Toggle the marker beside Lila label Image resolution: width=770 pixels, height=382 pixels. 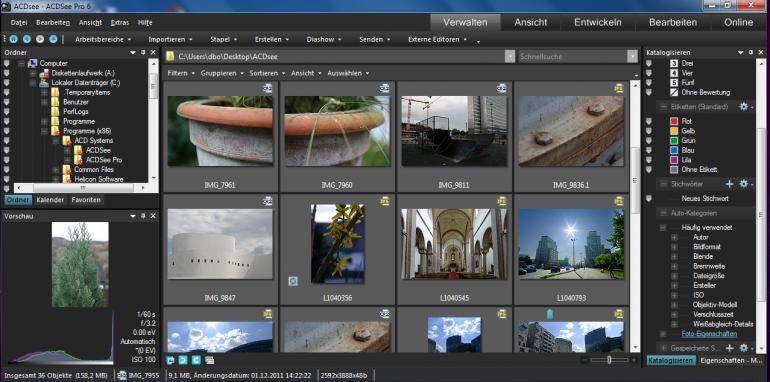649,160
